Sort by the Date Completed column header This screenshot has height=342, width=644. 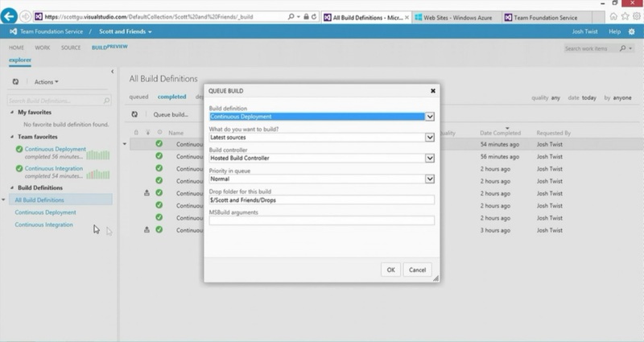point(500,133)
